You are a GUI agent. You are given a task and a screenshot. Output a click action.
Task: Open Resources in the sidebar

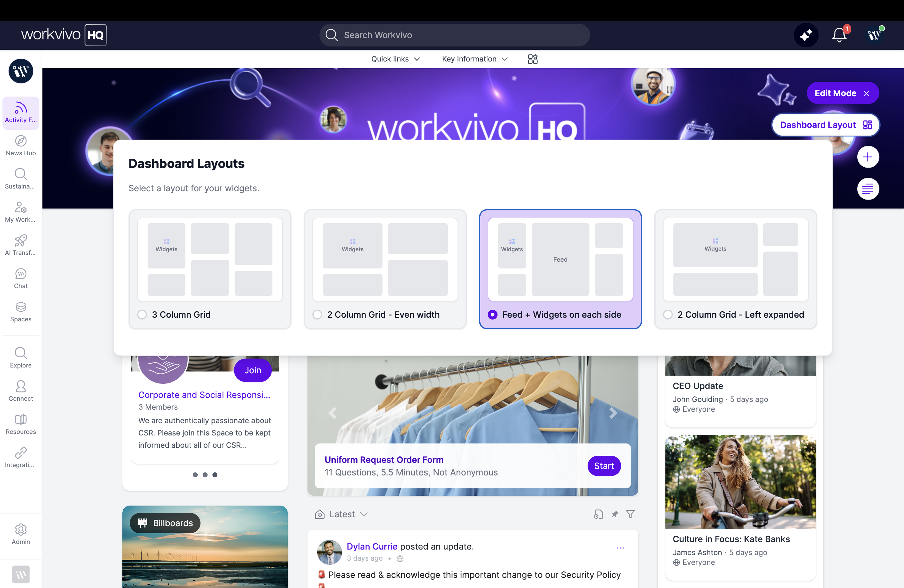pos(21,424)
